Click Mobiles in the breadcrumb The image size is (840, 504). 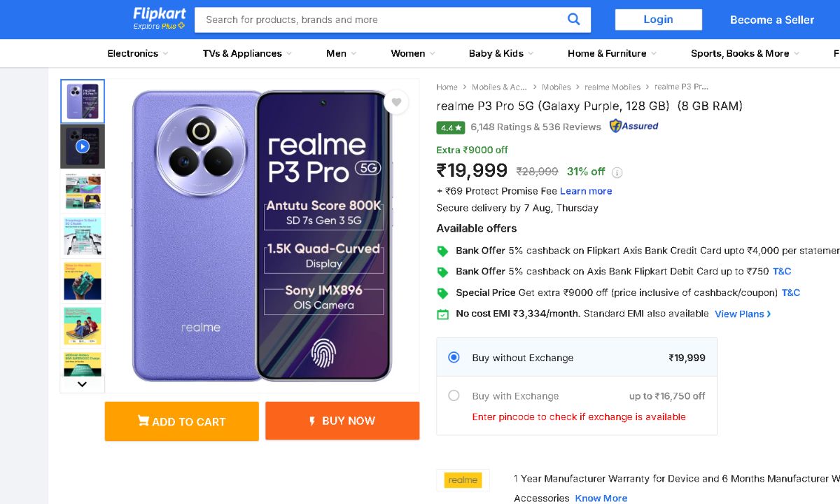pos(556,87)
